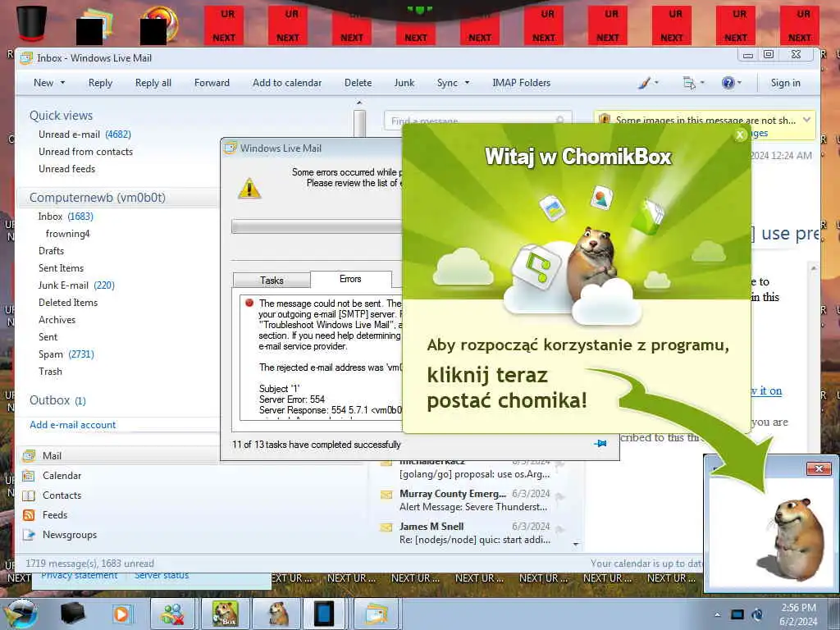Mark message as Junk
This screenshot has height=630, width=840.
pos(404,83)
